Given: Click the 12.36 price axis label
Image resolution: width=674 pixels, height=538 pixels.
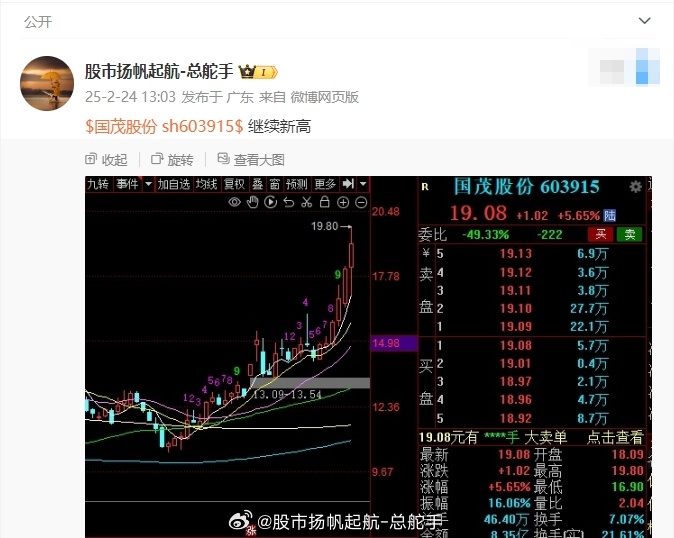Looking at the screenshot, I should point(386,407).
